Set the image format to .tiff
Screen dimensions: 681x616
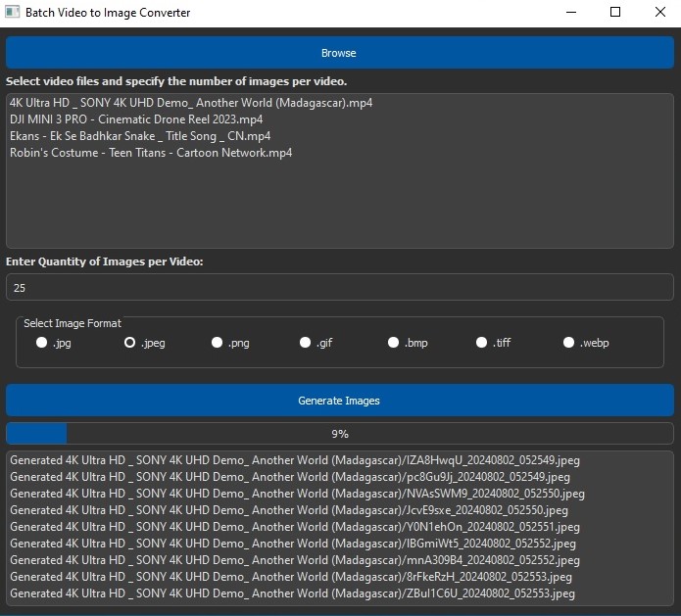coord(482,343)
